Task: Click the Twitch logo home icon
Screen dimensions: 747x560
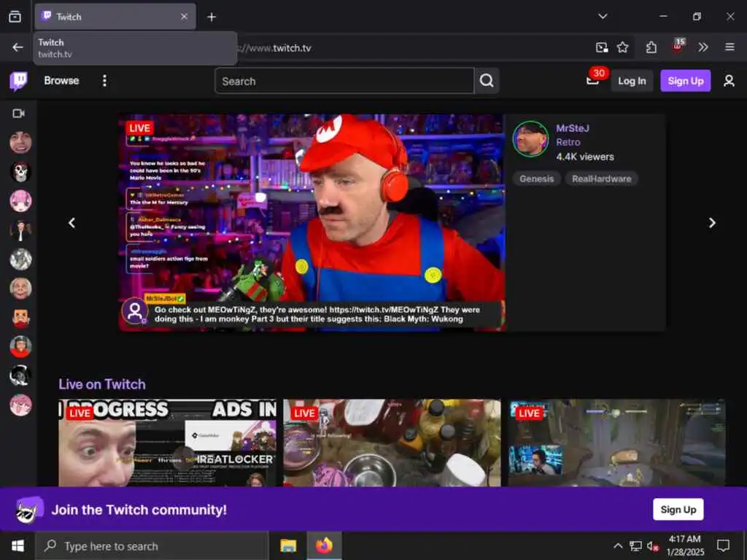Action: click(18, 81)
